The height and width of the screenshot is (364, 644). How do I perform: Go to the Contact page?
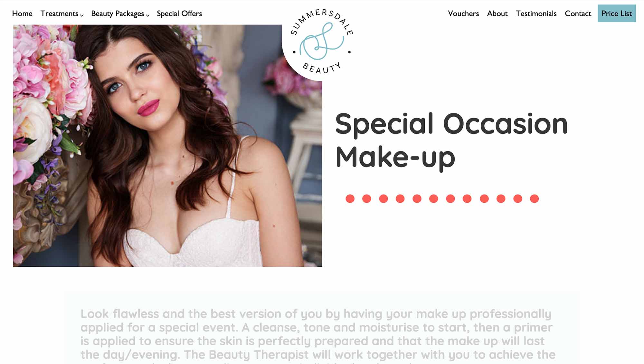578,14
